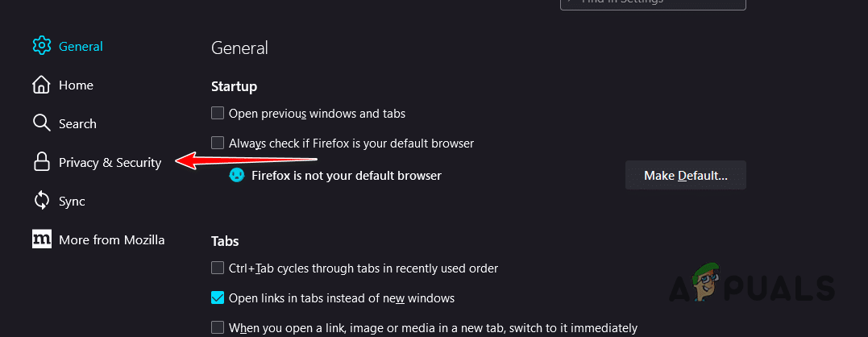
Task: Click the sad face default browser icon
Action: [236, 175]
